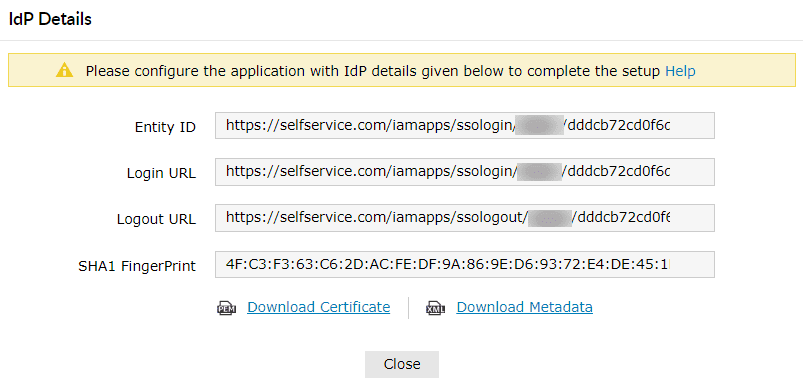Click the Logout URL label
Viewport: 803px width, 385px height.
(x=156, y=219)
